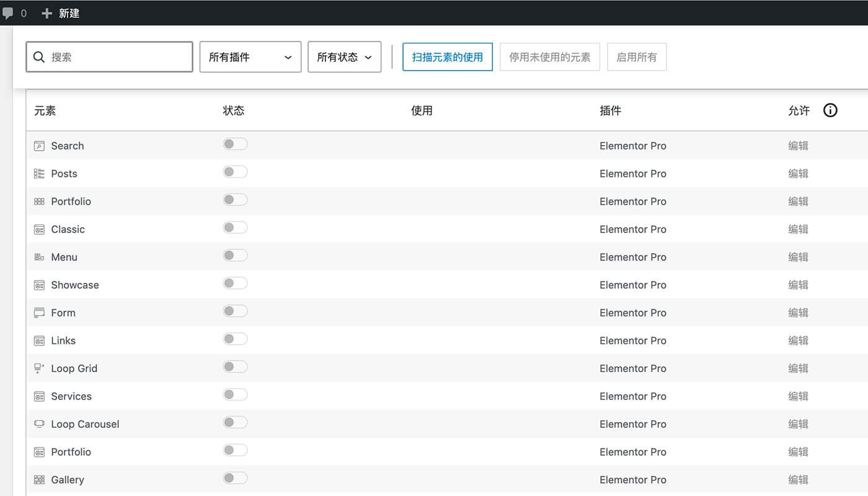Click the Menu widget icon
868x496 pixels.
click(38, 257)
